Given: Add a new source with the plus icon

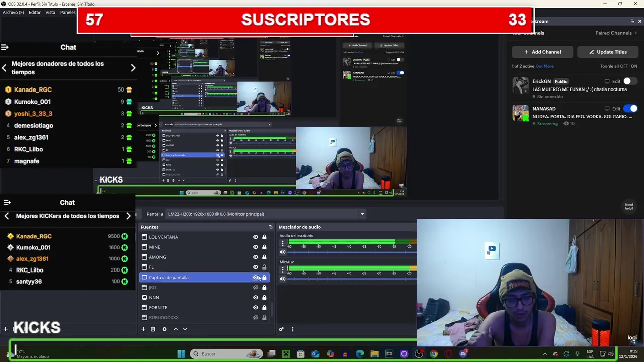Looking at the screenshot, I should [x=143, y=329].
